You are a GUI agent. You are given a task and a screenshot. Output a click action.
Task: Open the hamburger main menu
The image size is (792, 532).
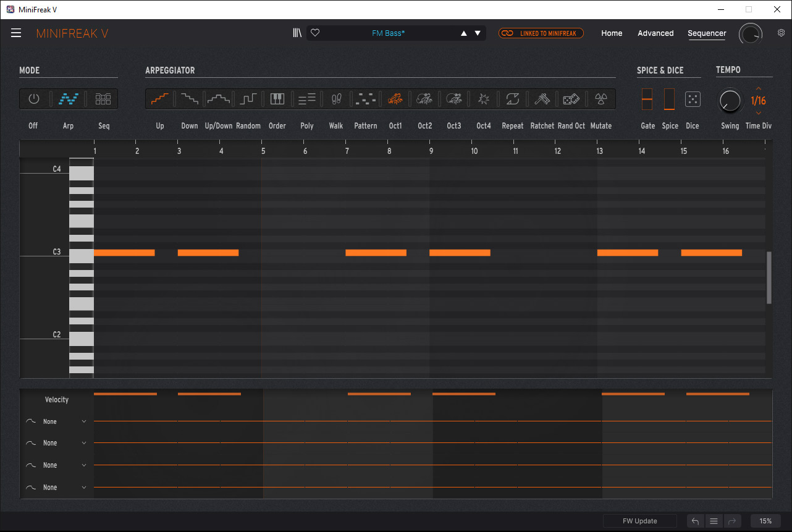tap(16, 33)
